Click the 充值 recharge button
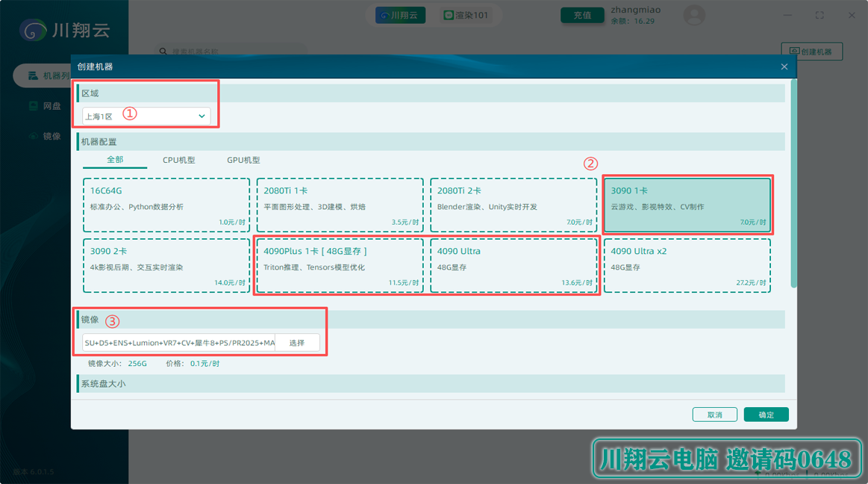 [582, 16]
